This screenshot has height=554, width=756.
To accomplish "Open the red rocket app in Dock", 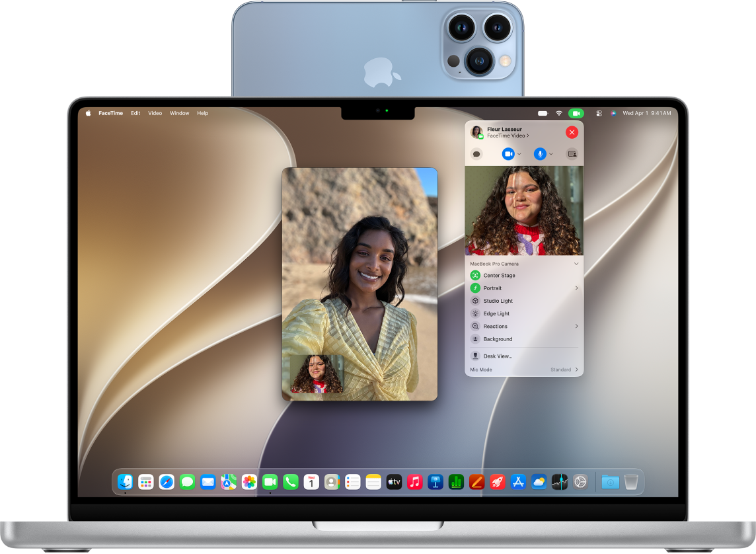I will (x=498, y=482).
